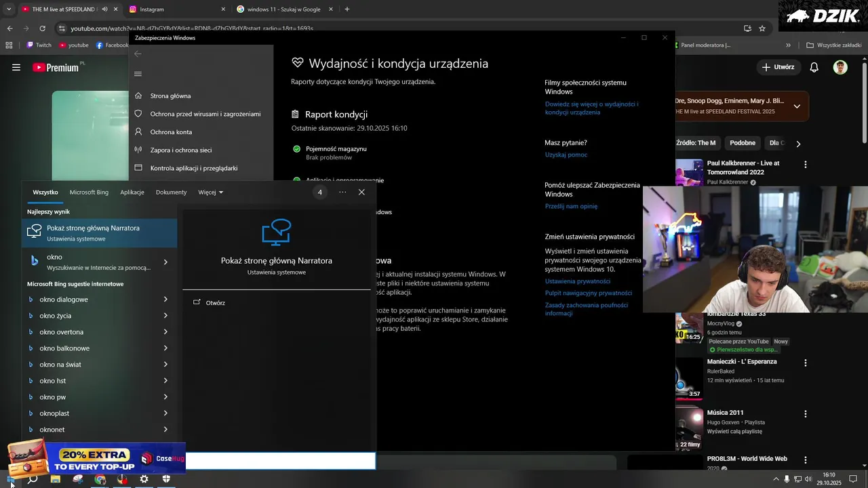Click Uzyskaj pomoc link
Image resolution: width=868 pixels, height=488 pixels.
tap(566, 155)
